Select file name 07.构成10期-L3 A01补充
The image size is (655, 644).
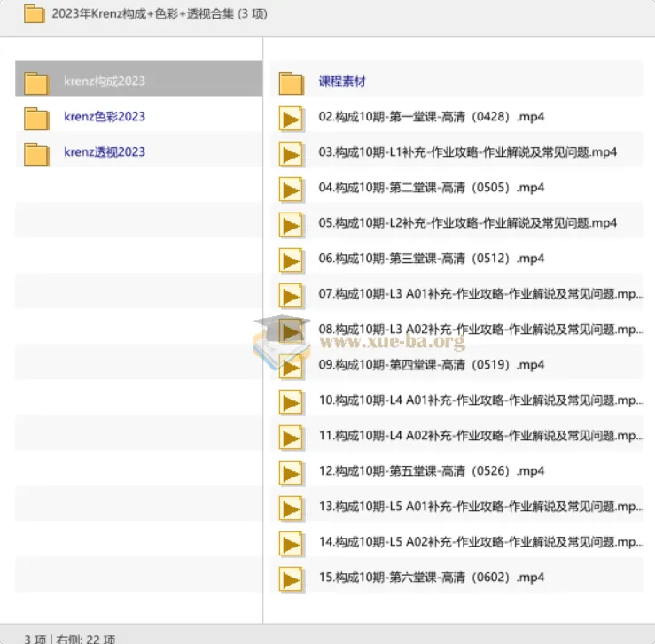481,294
